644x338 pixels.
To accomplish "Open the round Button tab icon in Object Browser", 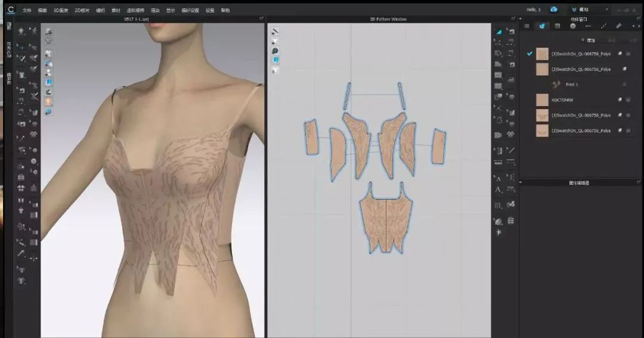I will pos(572,26).
